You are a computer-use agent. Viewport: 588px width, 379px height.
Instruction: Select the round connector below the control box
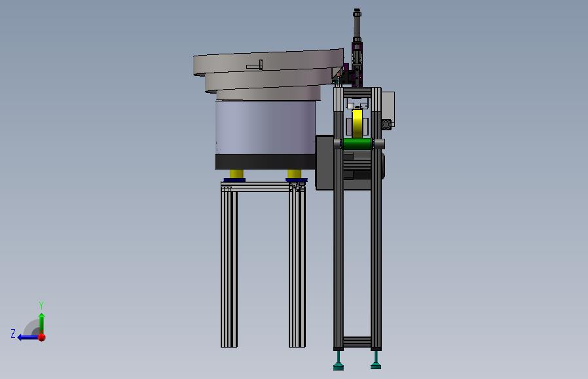click(386, 124)
